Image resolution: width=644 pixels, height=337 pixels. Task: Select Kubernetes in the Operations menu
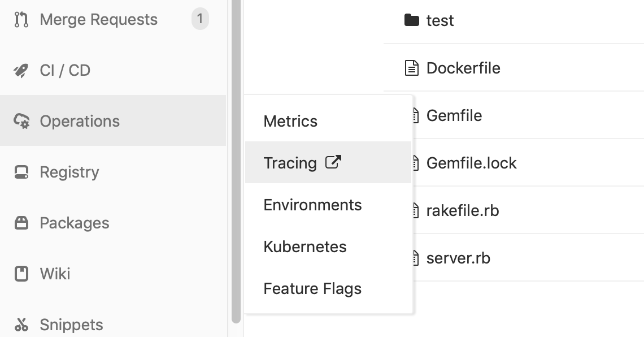click(x=304, y=247)
